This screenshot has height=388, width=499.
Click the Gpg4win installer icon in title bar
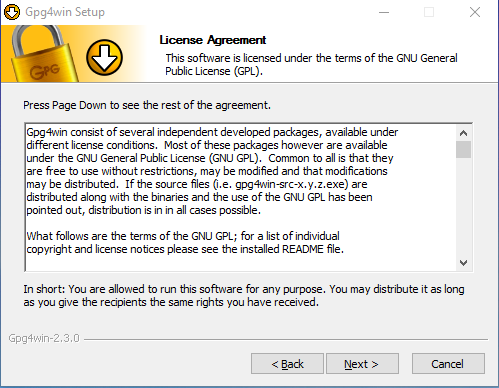[12, 12]
